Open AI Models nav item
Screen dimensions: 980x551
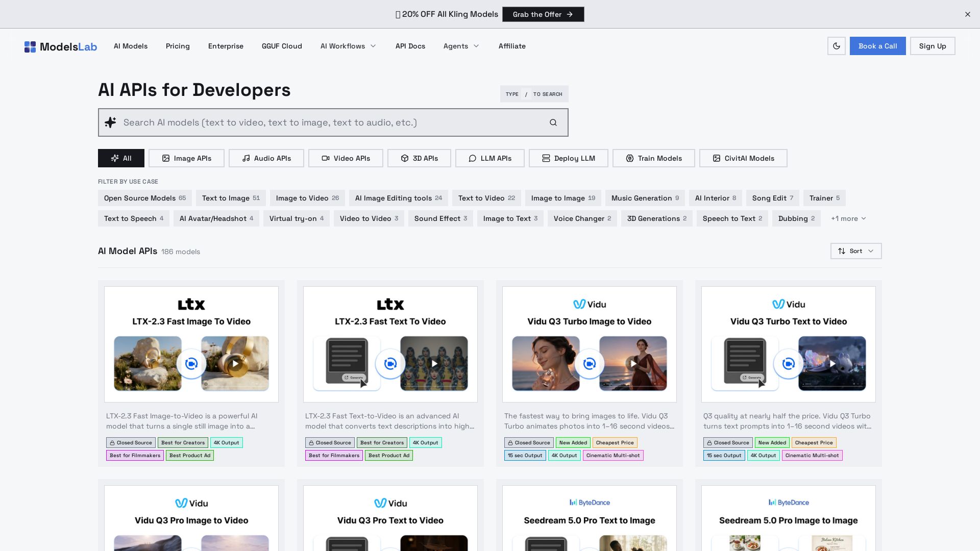click(x=131, y=46)
